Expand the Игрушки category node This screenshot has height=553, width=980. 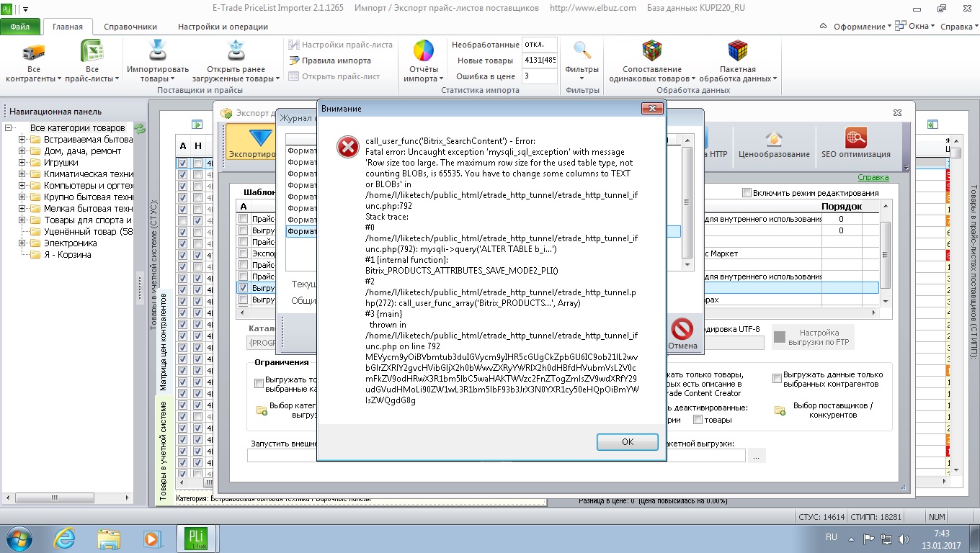(22, 163)
